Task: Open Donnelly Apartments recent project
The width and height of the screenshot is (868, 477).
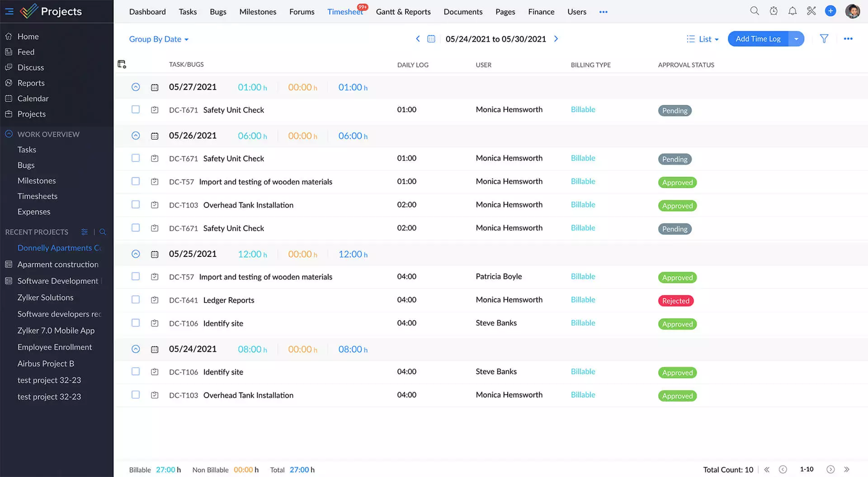Action: (x=59, y=248)
